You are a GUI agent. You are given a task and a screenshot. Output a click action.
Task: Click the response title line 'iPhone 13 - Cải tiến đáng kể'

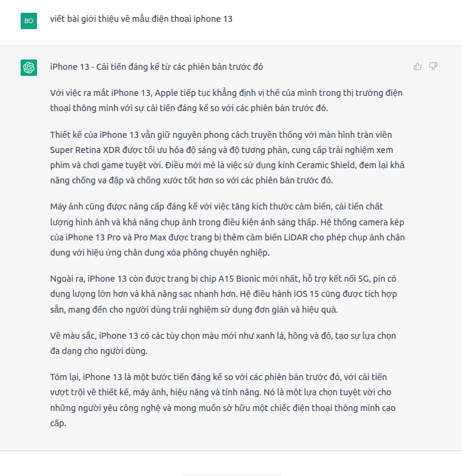coord(156,67)
